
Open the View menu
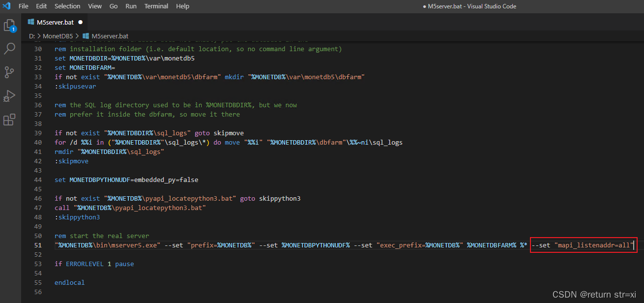[x=95, y=6]
